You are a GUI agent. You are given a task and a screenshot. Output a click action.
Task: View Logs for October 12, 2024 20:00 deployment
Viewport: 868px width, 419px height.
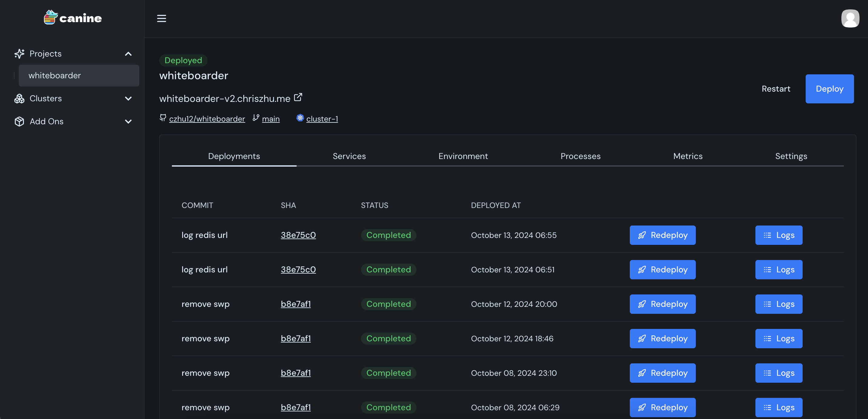779,304
